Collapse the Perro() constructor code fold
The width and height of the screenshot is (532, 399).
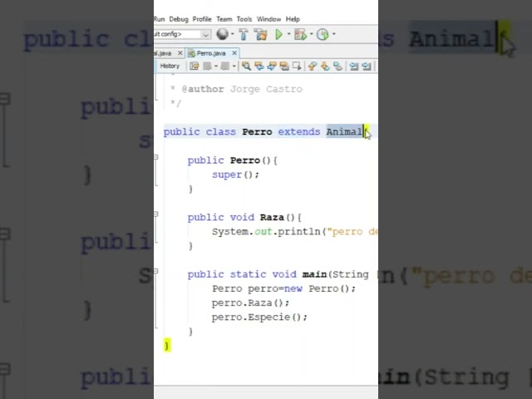click(155, 157)
